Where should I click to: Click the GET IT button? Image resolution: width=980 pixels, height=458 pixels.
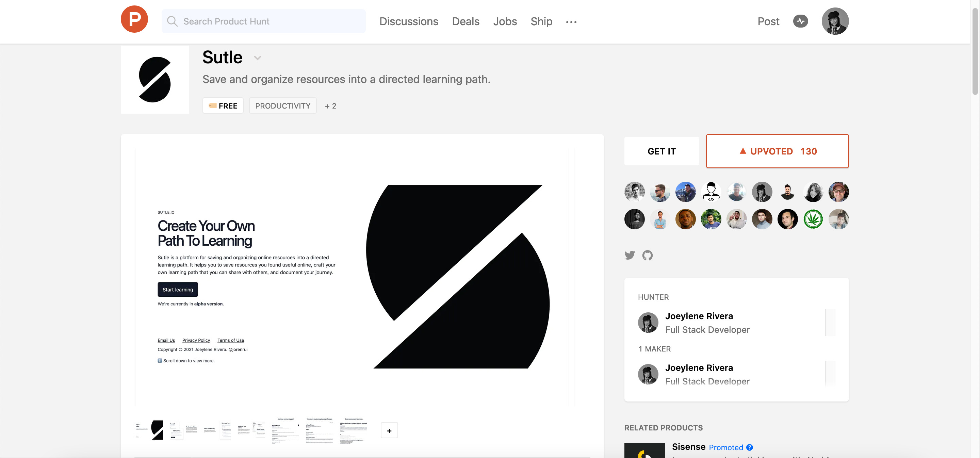tap(661, 151)
